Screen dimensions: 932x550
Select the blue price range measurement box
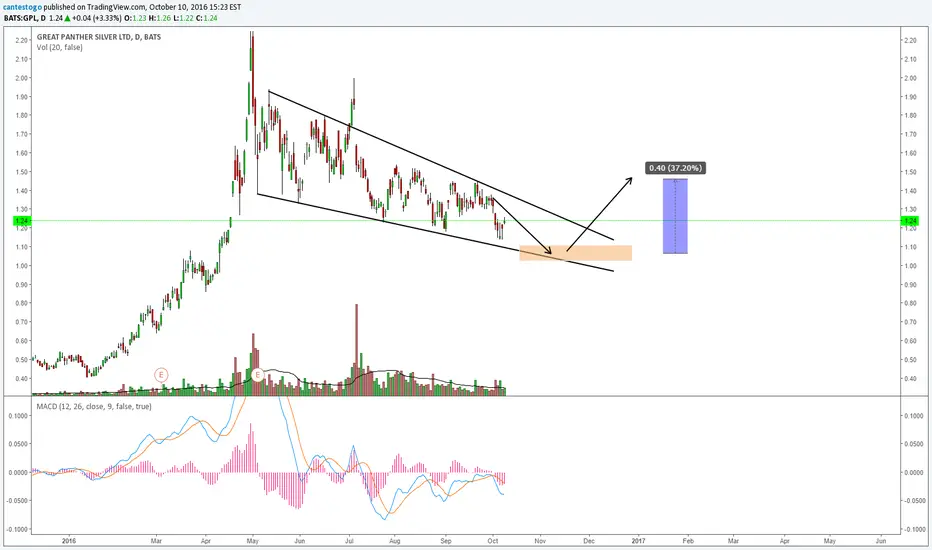675,216
